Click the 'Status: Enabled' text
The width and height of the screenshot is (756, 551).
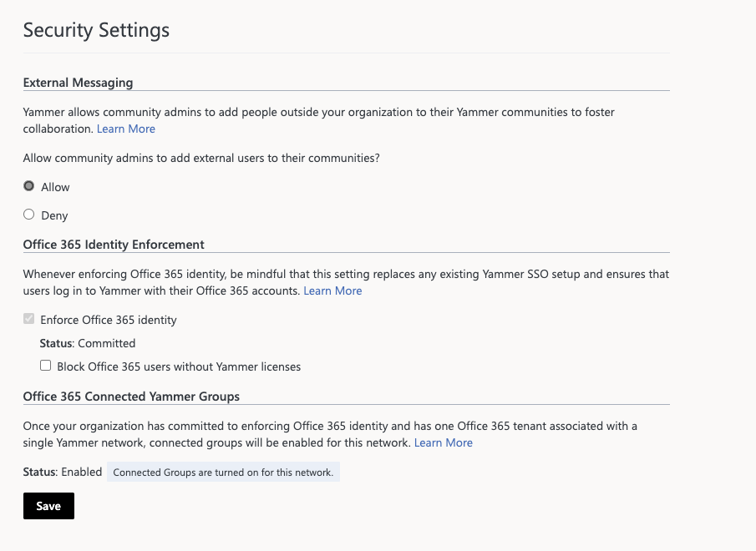[63, 472]
